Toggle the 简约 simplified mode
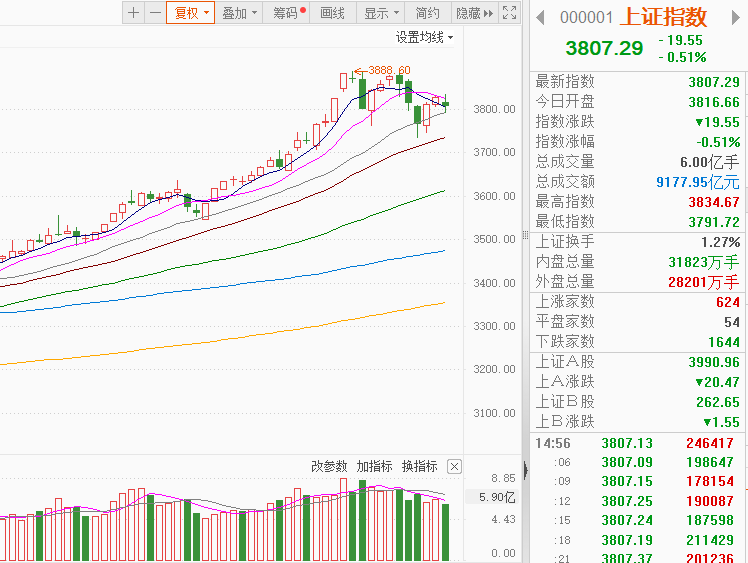This screenshot has width=748, height=563. tap(427, 13)
